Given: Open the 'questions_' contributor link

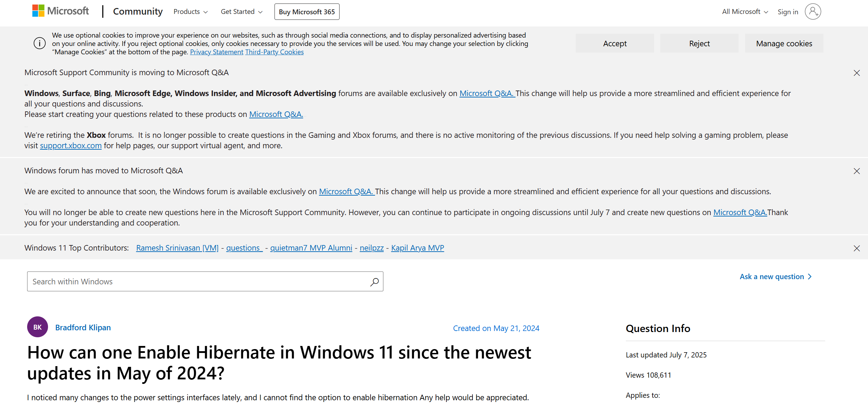Looking at the screenshot, I should (244, 248).
